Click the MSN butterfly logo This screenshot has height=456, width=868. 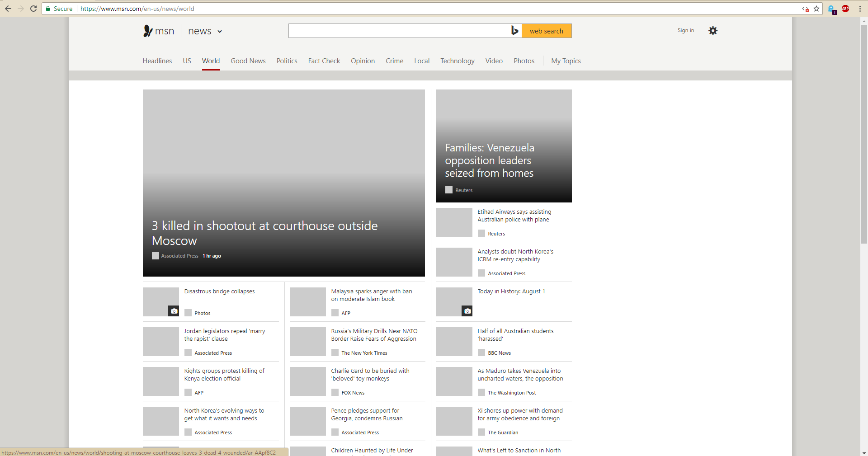[x=148, y=31]
